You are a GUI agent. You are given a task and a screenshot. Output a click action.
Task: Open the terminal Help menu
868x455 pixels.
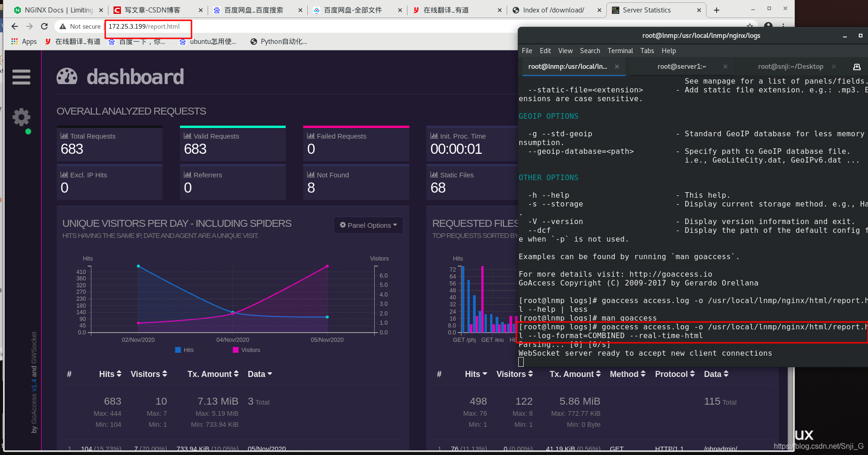(669, 51)
